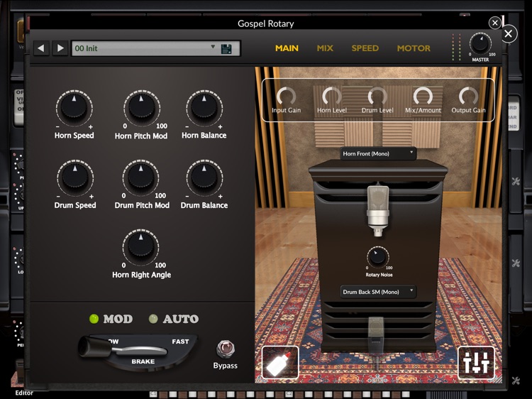Switch to the MAIN tab

pos(287,48)
